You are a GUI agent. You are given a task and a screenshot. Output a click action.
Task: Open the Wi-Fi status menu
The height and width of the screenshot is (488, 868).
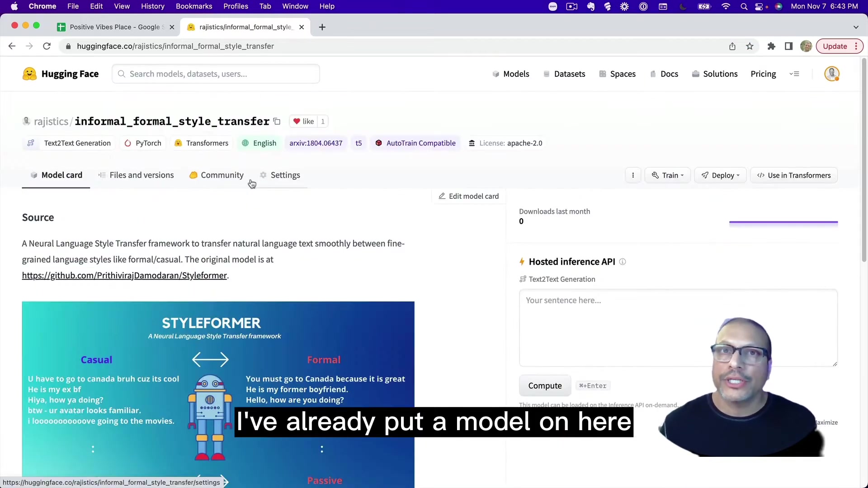click(x=726, y=6)
